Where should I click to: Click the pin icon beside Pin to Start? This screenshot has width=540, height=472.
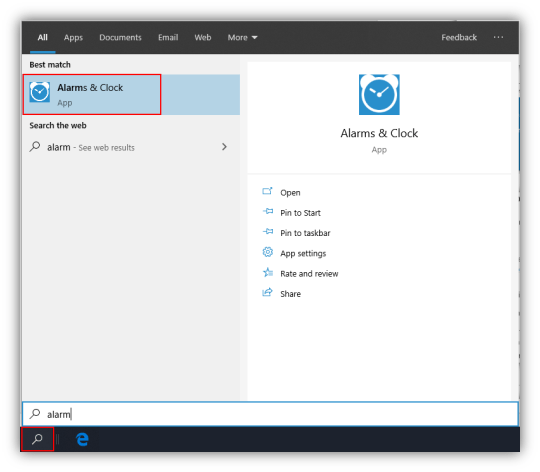pos(268,211)
